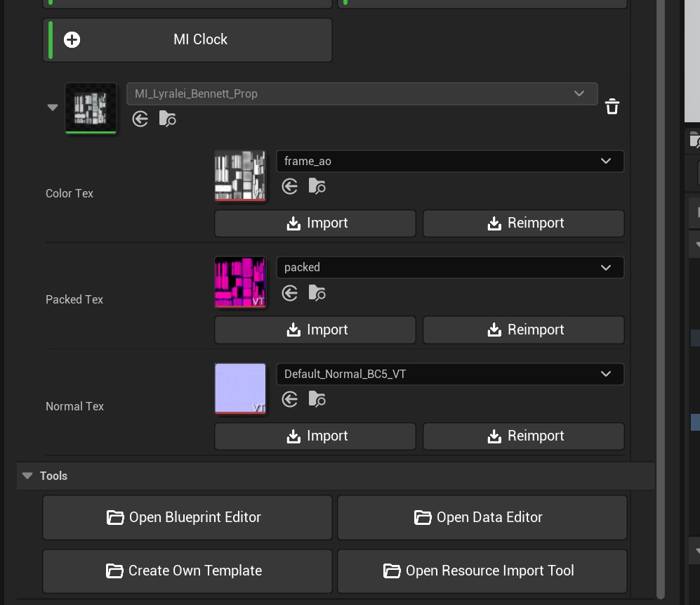Reimport the Color Tex texture
This screenshot has width=700, height=605.
[524, 223]
